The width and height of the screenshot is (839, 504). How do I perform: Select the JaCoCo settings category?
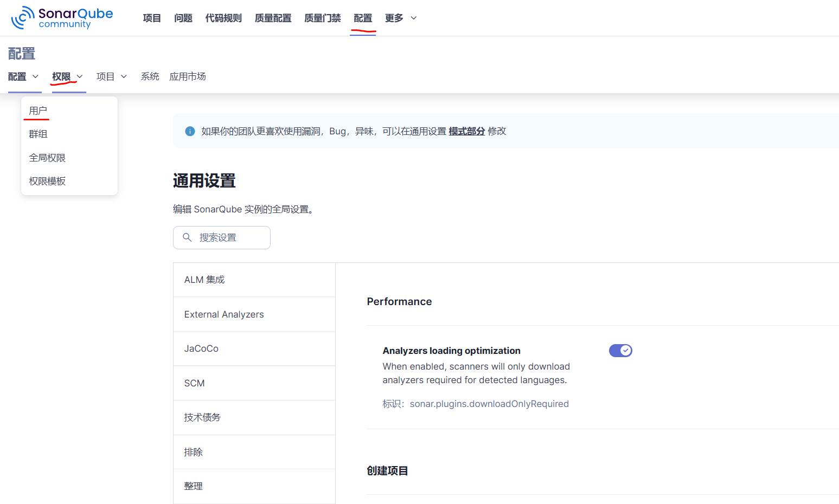pyautogui.click(x=254, y=348)
